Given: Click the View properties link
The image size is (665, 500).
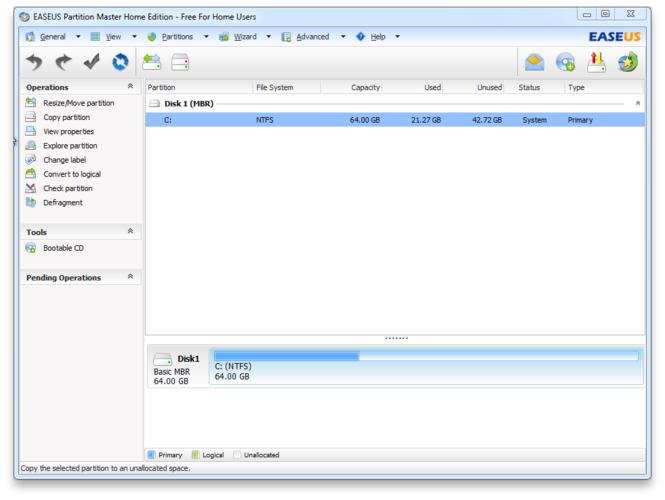Looking at the screenshot, I should tap(68, 131).
